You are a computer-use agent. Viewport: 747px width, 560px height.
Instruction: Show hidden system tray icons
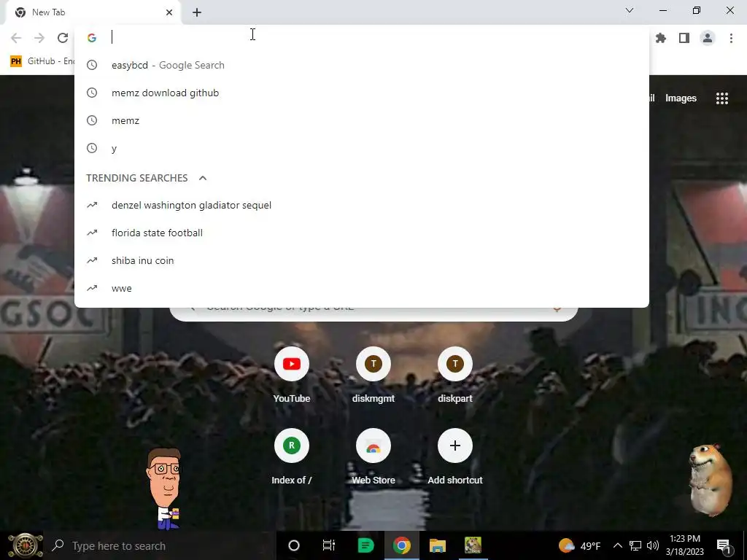(x=617, y=545)
